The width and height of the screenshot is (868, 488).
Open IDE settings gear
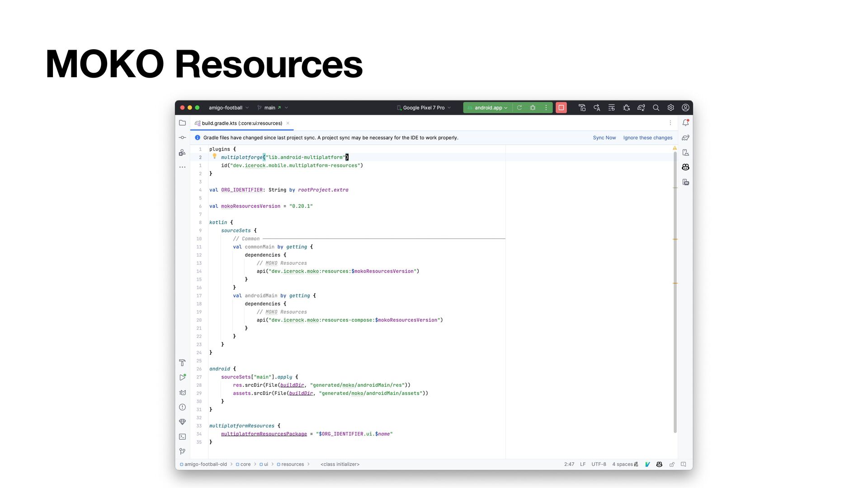pos(671,108)
